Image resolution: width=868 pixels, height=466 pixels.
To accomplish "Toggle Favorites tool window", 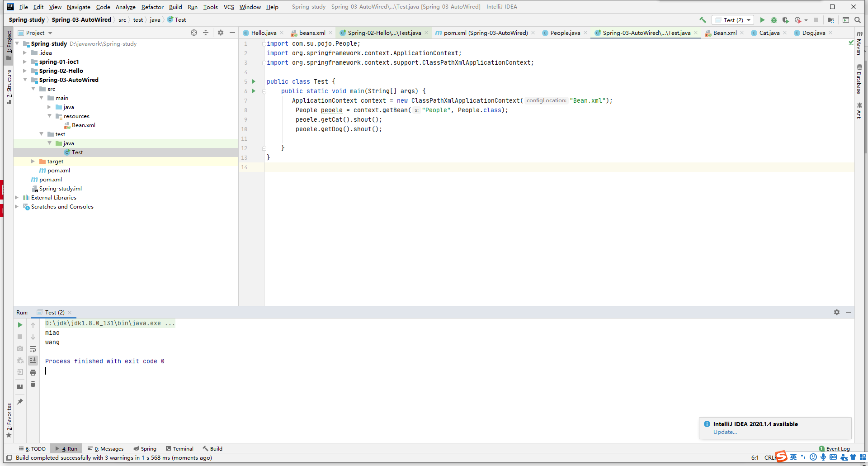I will click(9, 421).
